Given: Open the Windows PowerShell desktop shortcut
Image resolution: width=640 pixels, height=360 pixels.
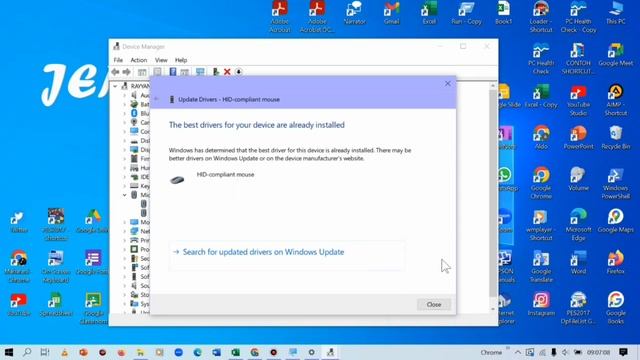Looking at the screenshot, I should [616, 183].
